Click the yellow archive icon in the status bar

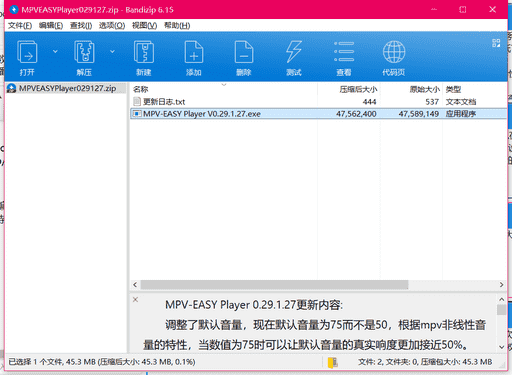click(333, 362)
